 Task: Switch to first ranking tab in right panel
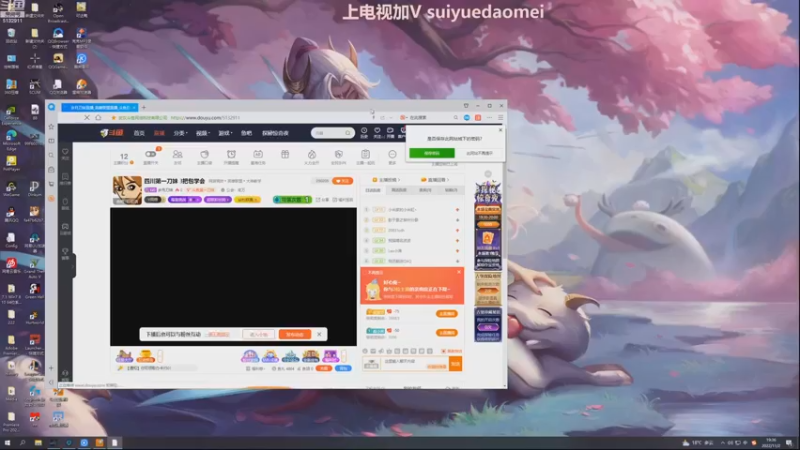pos(373,190)
